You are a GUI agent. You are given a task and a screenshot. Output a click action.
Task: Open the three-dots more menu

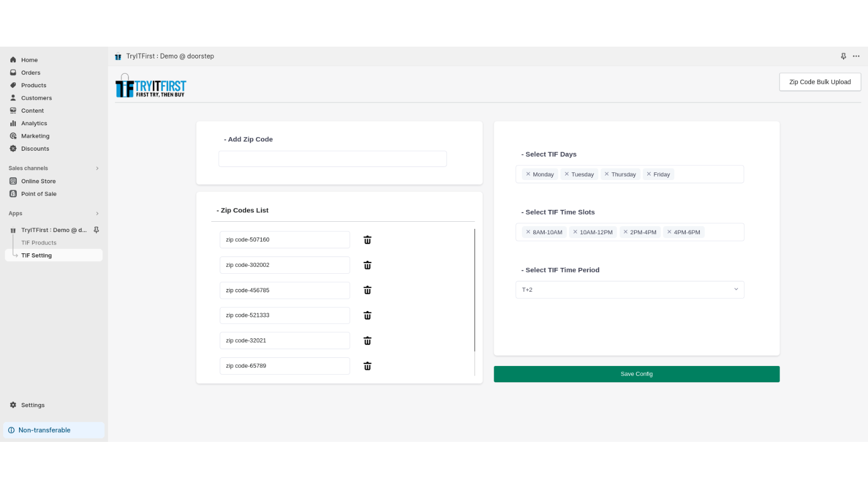coord(856,56)
